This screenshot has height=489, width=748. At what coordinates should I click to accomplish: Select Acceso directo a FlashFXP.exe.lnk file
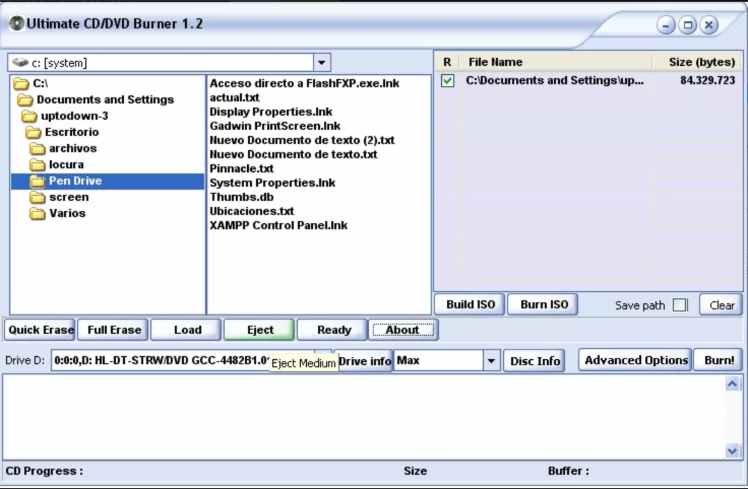pyautogui.click(x=304, y=83)
